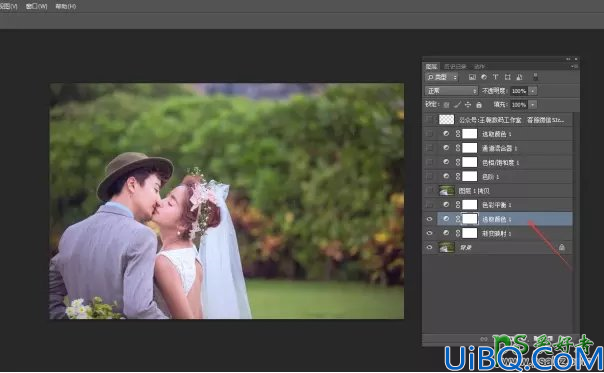The image size is (604, 373).
Task: Filter layers by adjustment layer icon
Action: click(484, 77)
